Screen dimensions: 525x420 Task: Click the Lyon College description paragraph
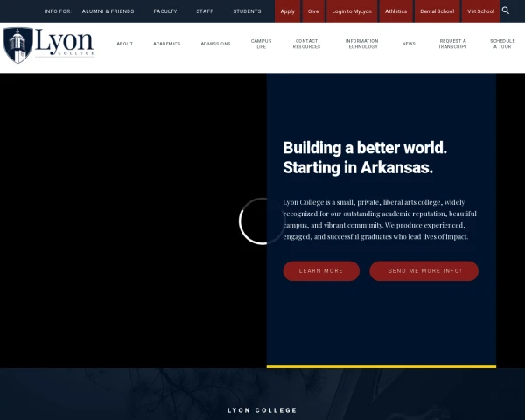380,220
